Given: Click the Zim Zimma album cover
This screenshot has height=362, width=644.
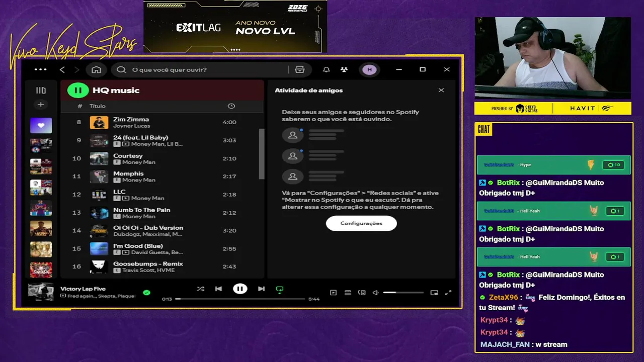Looking at the screenshot, I should click(x=99, y=122).
